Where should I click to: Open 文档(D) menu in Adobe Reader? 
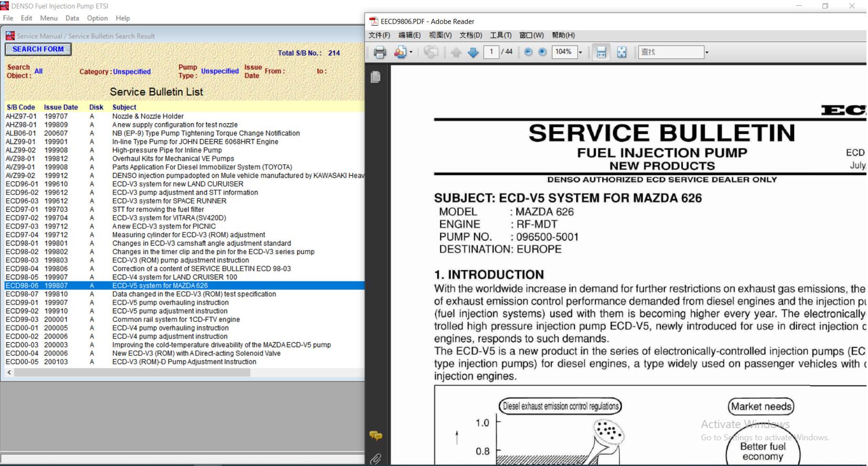[x=470, y=35]
